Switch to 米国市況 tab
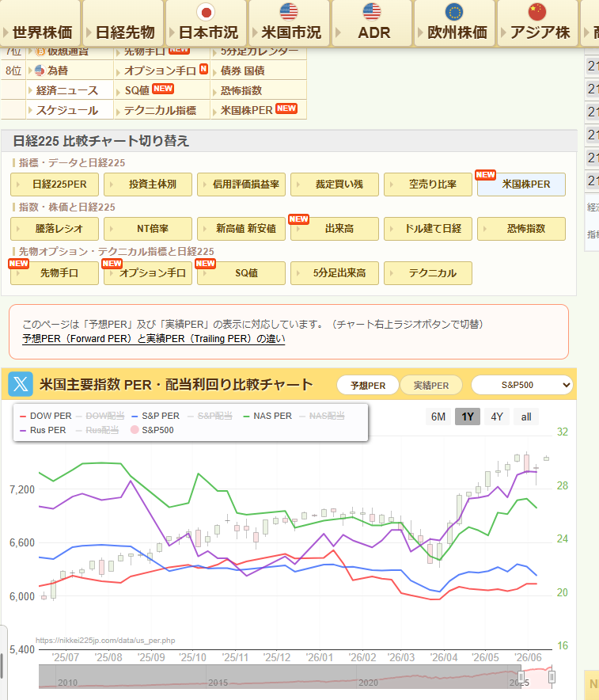This screenshot has height=700, width=599. [289, 23]
